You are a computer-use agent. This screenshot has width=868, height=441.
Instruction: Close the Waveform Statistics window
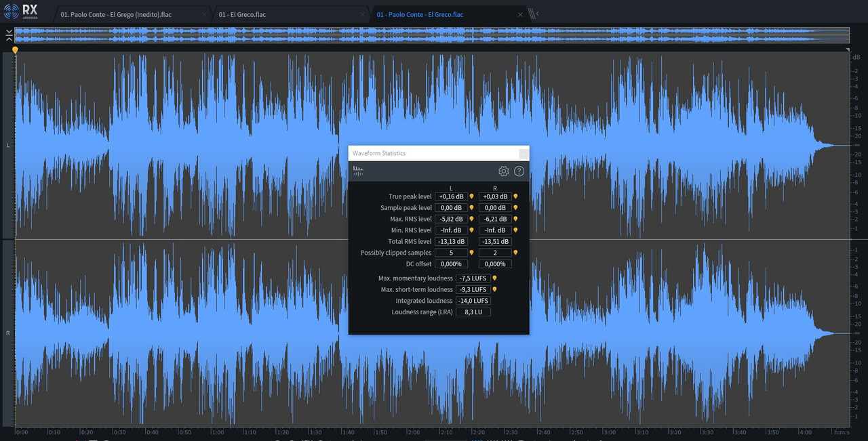(524, 154)
